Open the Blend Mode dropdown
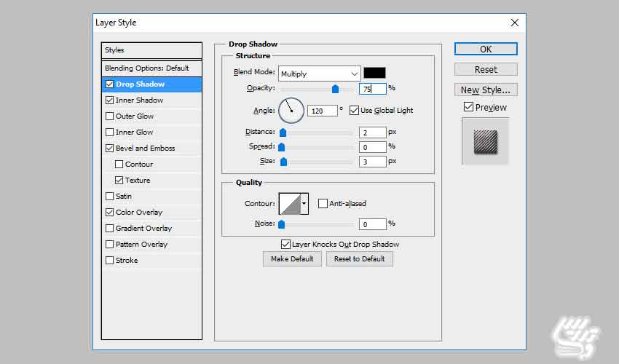This screenshot has width=619, height=364. tap(319, 74)
